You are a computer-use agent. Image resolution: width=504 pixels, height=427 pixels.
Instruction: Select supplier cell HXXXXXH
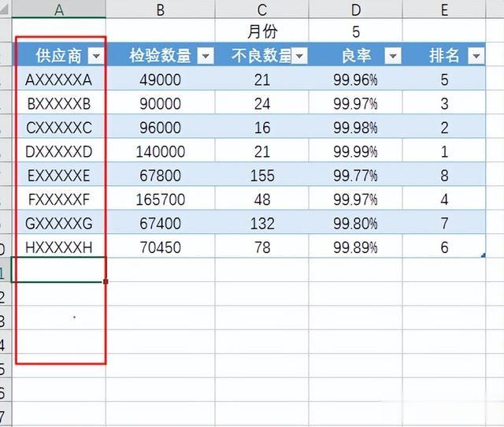point(59,247)
